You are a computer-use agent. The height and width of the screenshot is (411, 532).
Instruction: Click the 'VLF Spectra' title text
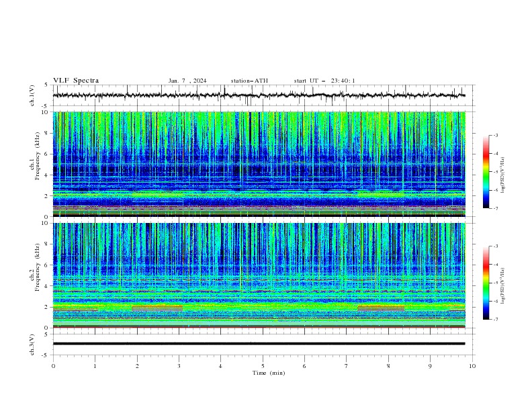click(76, 81)
